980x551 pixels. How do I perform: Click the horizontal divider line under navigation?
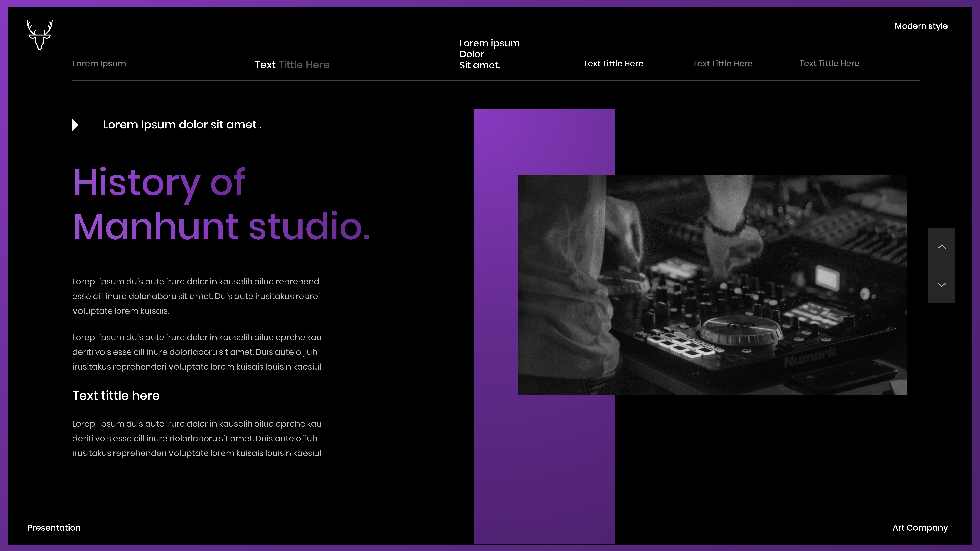point(495,80)
